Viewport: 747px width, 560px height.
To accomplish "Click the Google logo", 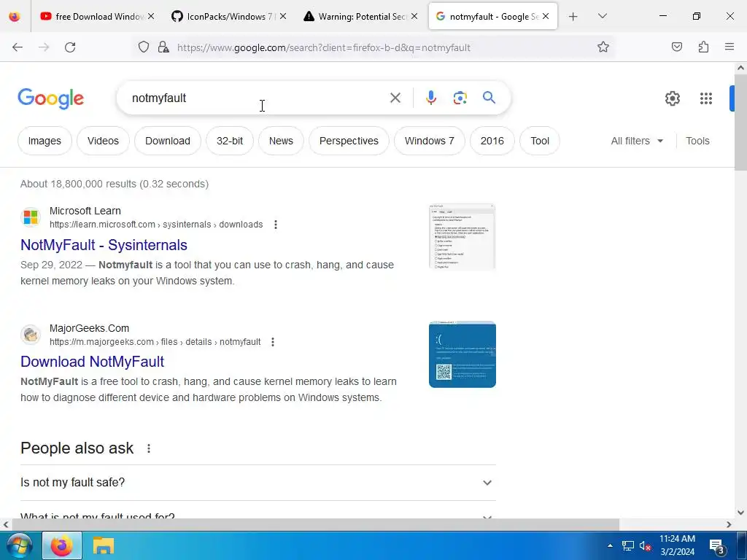I will [x=50, y=98].
